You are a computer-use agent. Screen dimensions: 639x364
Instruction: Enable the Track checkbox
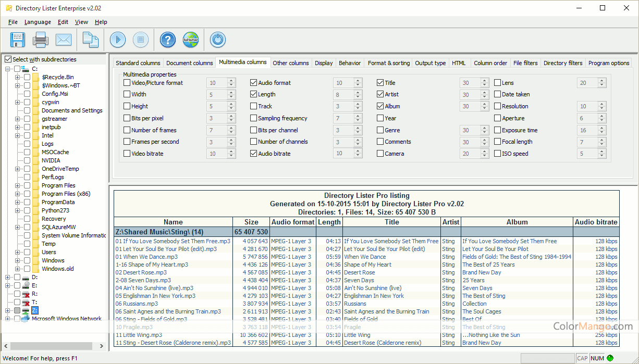point(253,106)
